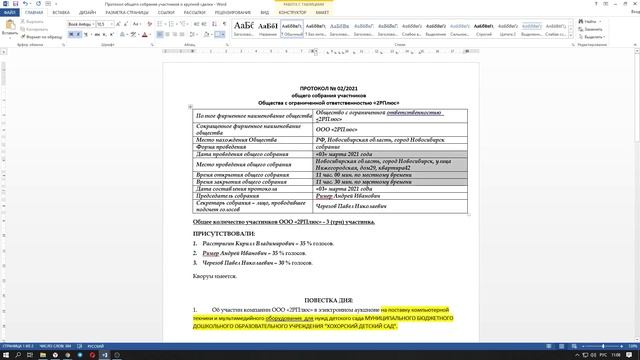
Task: Toggle Italic formatting
Action: pyautogui.click(x=78, y=34)
